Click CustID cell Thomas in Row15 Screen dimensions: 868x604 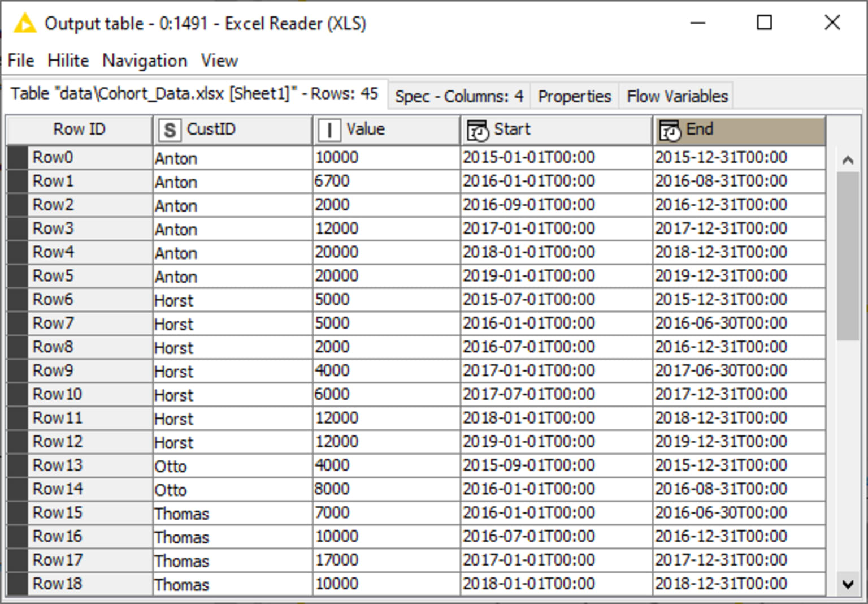pos(232,513)
